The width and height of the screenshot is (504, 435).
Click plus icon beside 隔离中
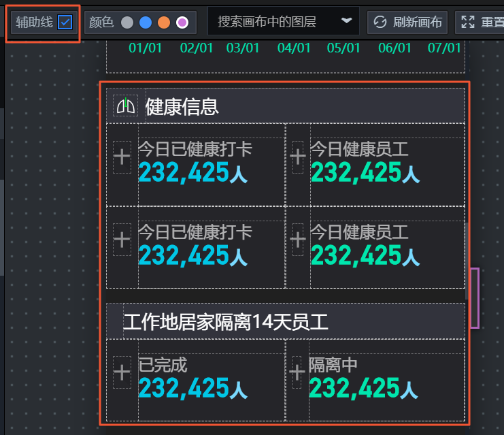tap(297, 372)
